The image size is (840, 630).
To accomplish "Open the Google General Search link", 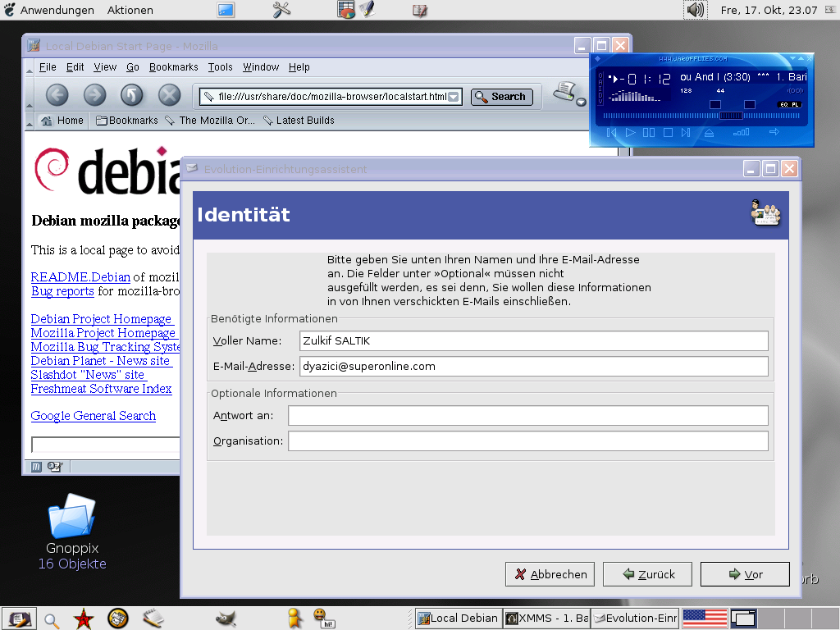I will pos(94,416).
